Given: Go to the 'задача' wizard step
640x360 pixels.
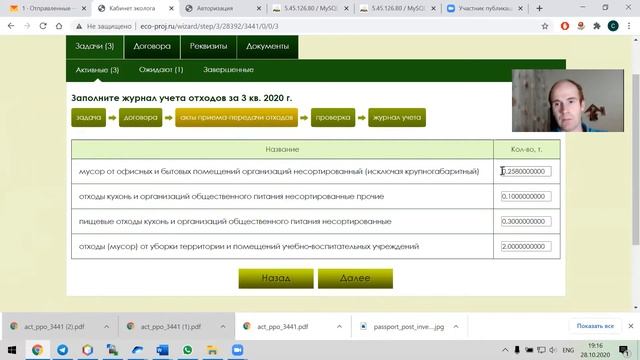Looking at the screenshot, I should tap(88, 118).
